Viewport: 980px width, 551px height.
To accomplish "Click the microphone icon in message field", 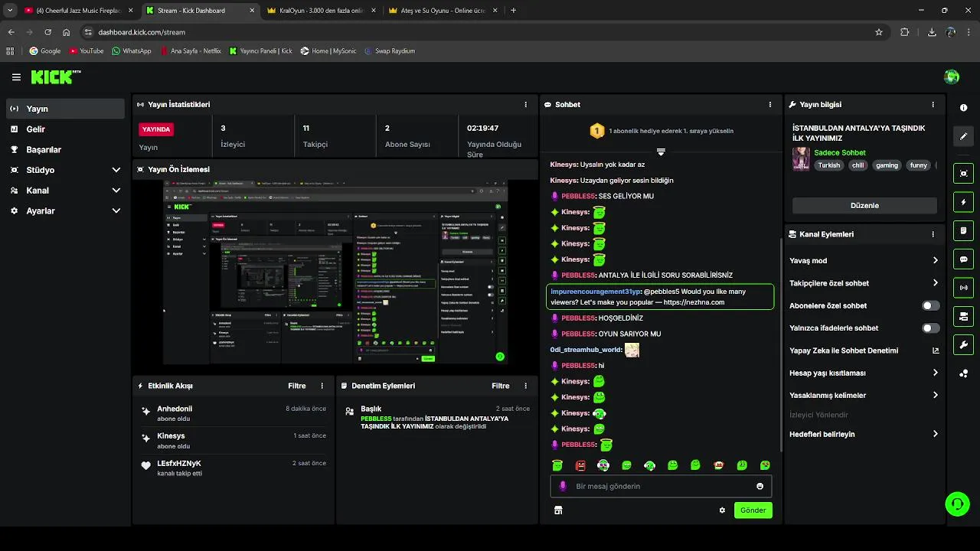I will click(x=563, y=486).
